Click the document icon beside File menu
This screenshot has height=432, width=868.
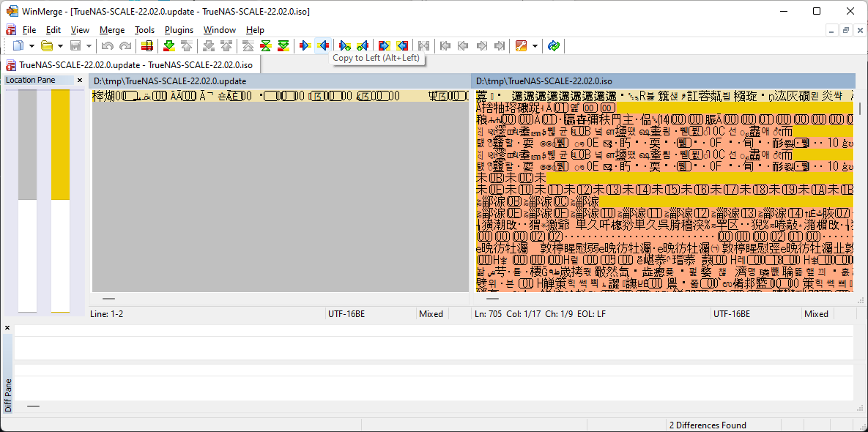[11, 30]
